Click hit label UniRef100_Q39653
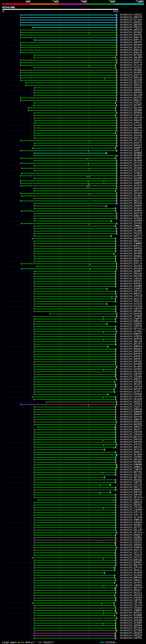This screenshot has height=644, width=146. coord(131,289)
